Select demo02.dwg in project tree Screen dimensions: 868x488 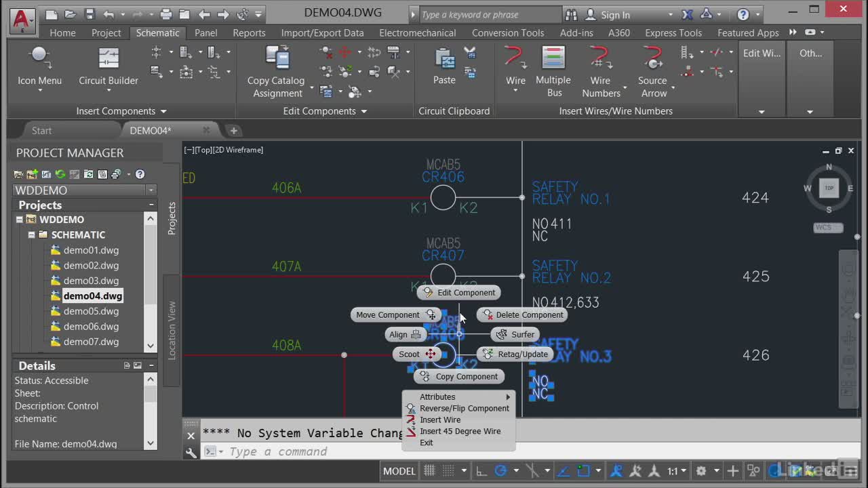coord(91,265)
